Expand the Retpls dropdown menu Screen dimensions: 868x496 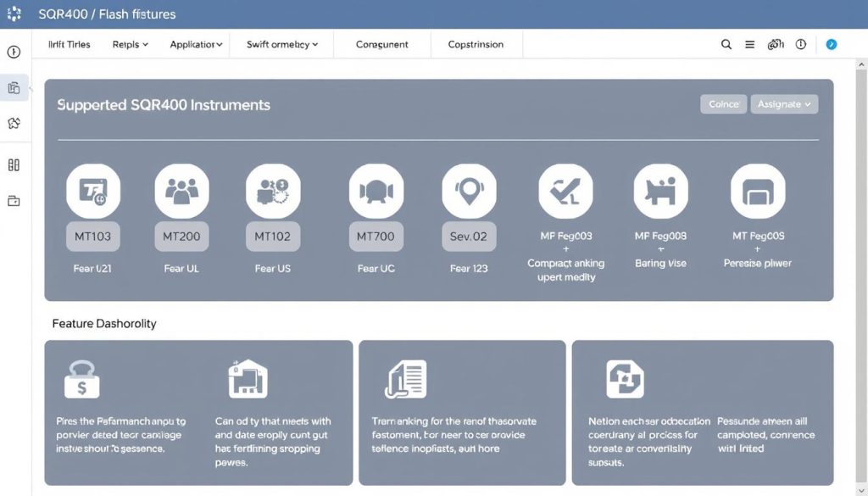tap(129, 44)
